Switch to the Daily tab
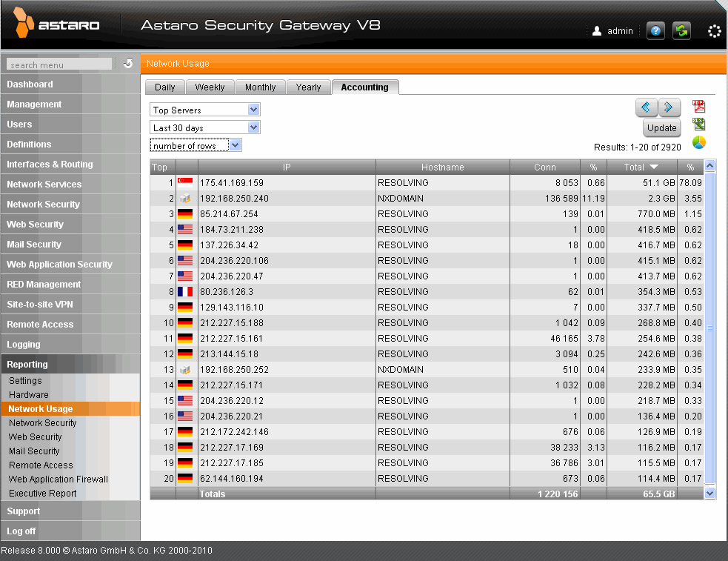This screenshot has width=728, height=561. tap(165, 87)
